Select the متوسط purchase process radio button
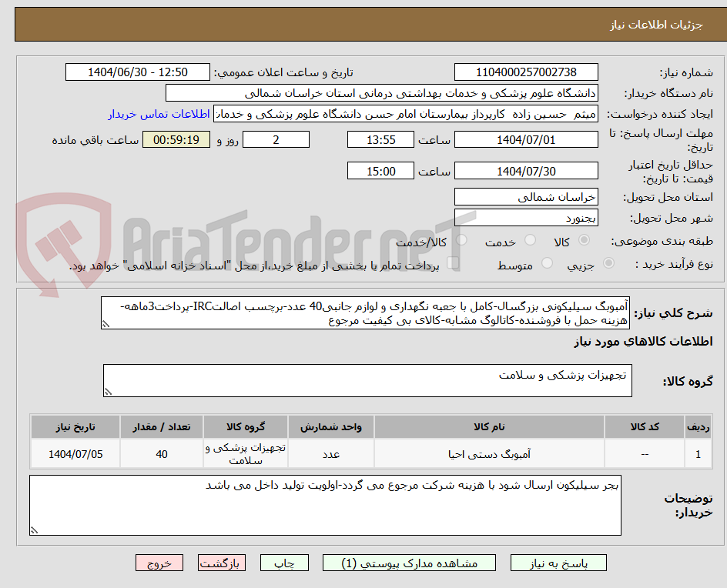This screenshot has width=727, height=588. pyautogui.click(x=548, y=262)
